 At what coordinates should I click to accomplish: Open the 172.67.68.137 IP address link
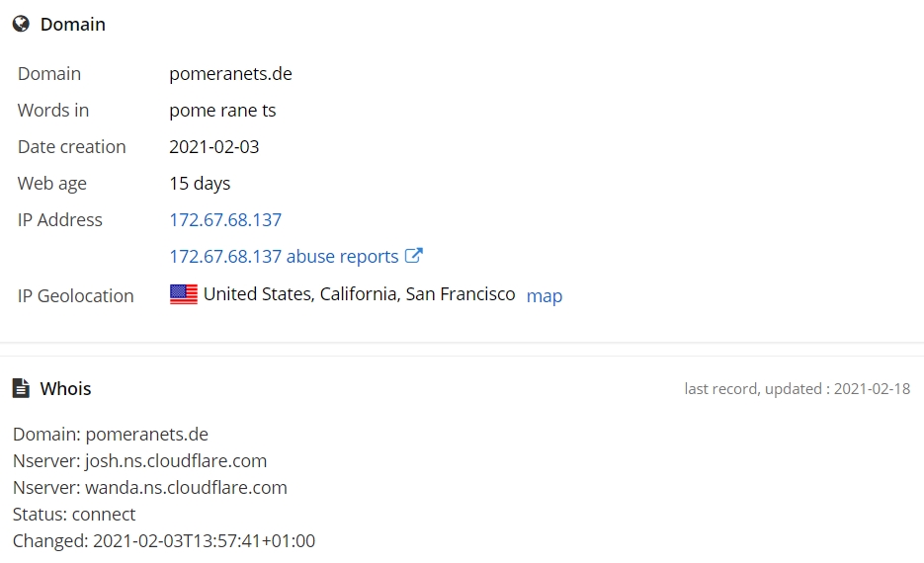(225, 219)
